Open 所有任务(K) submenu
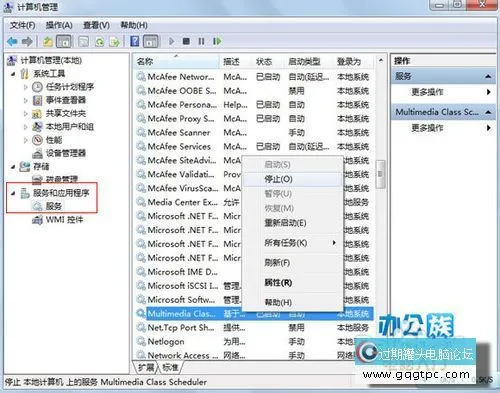This screenshot has width=500, height=393. (293, 243)
